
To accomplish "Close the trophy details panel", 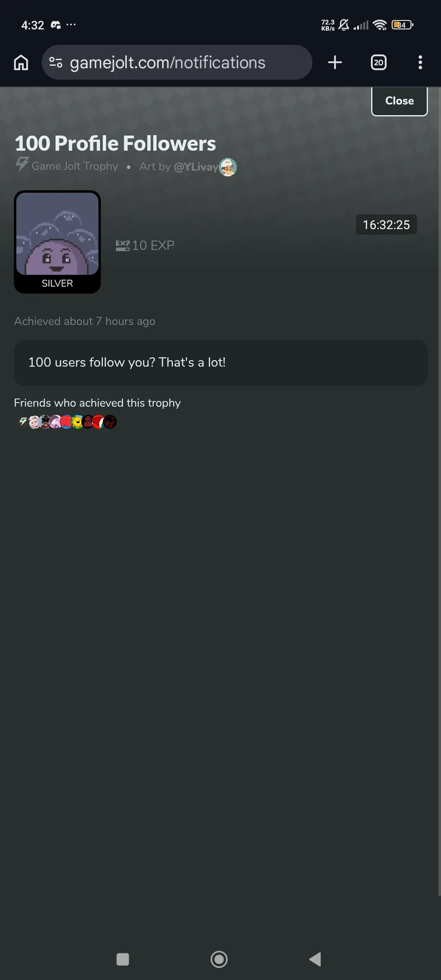I will coord(399,101).
